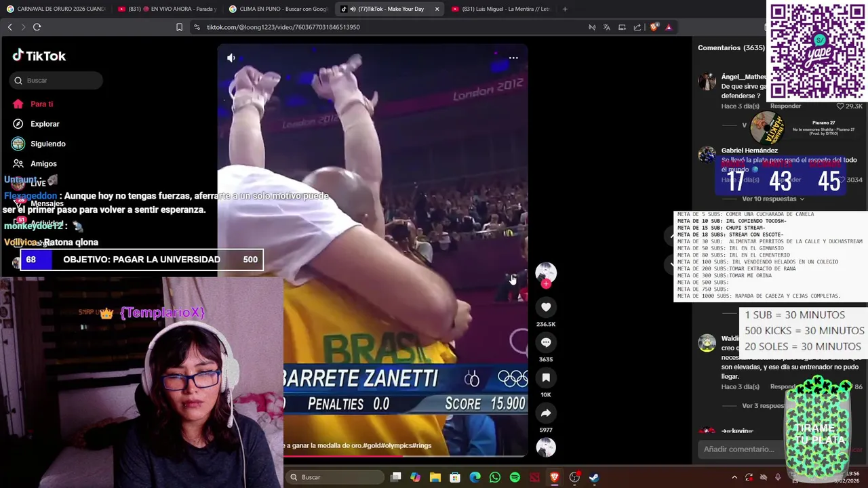
Task: Share the video with arrow icon
Action: (546, 413)
